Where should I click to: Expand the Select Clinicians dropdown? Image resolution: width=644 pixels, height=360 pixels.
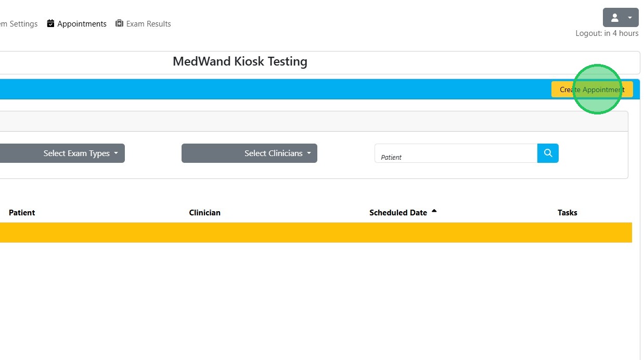249,153
